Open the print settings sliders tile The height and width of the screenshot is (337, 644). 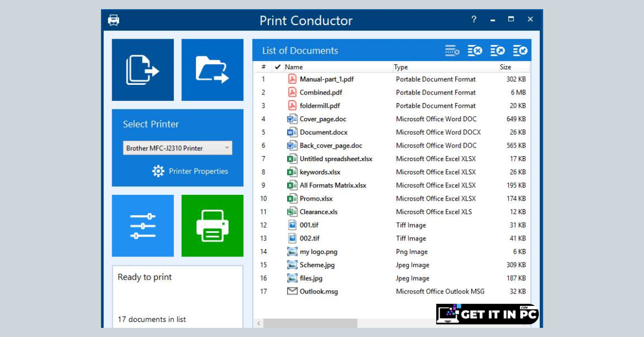[x=143, y=226]
